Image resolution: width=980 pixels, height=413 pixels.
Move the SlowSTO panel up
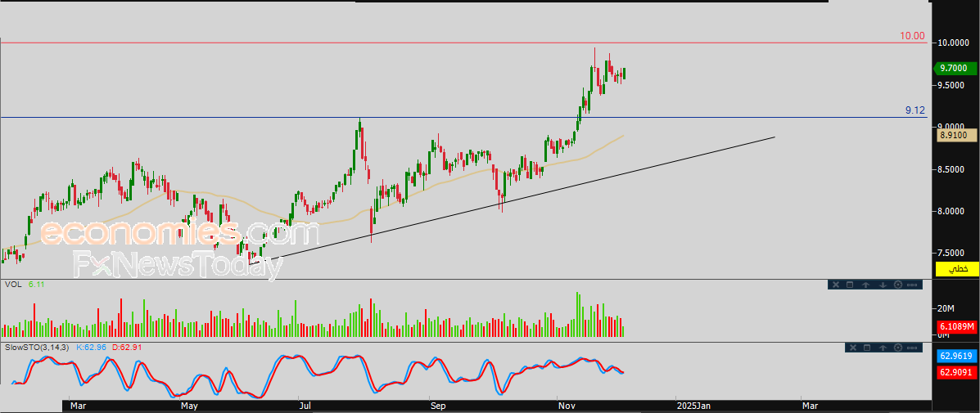pyautogui.click(x=883, y=348)
